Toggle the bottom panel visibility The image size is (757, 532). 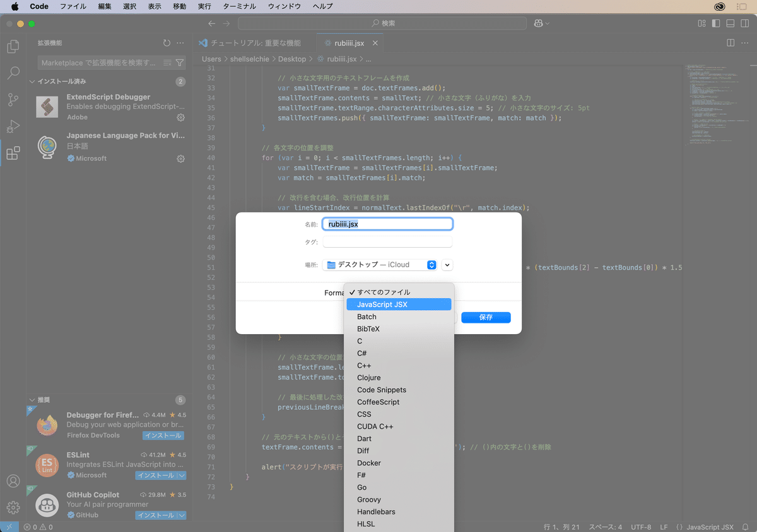click(729, 23)
